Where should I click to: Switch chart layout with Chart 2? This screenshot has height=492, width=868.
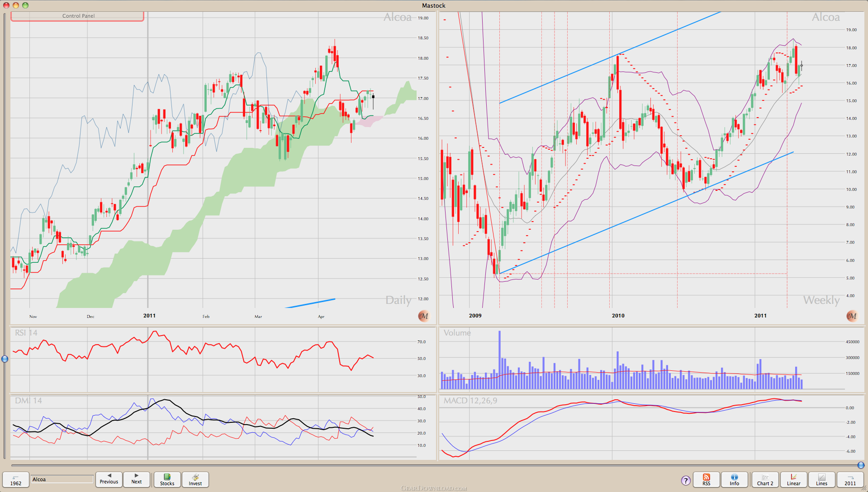(765, 479)
